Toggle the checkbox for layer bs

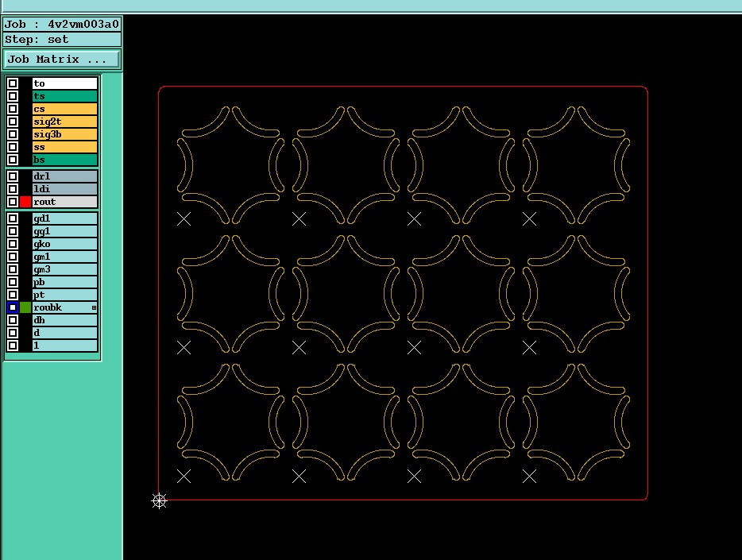13,160
